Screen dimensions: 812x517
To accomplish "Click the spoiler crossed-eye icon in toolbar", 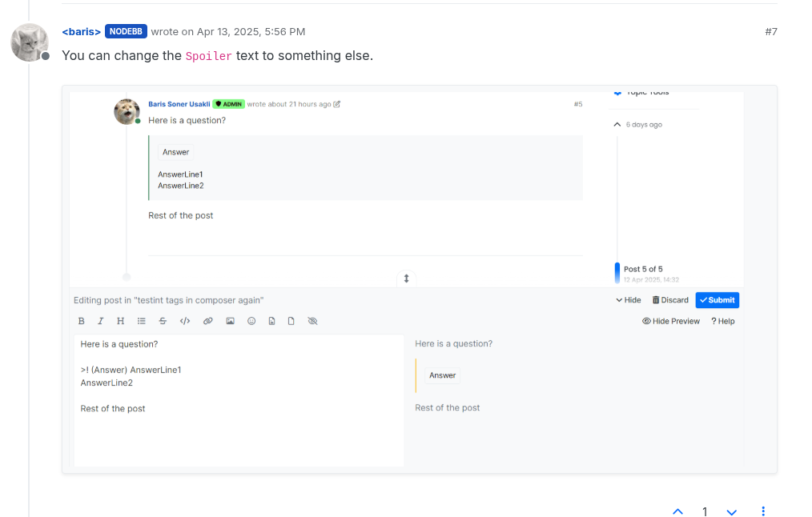I will click(x=313, y=321).
